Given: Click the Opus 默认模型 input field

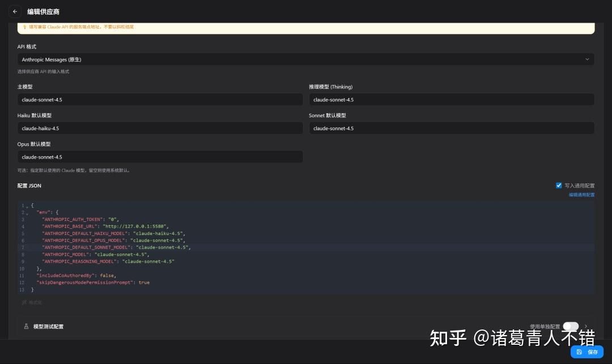Looking at the screenshot, I should pyautogui.click(x=160, y=157).
